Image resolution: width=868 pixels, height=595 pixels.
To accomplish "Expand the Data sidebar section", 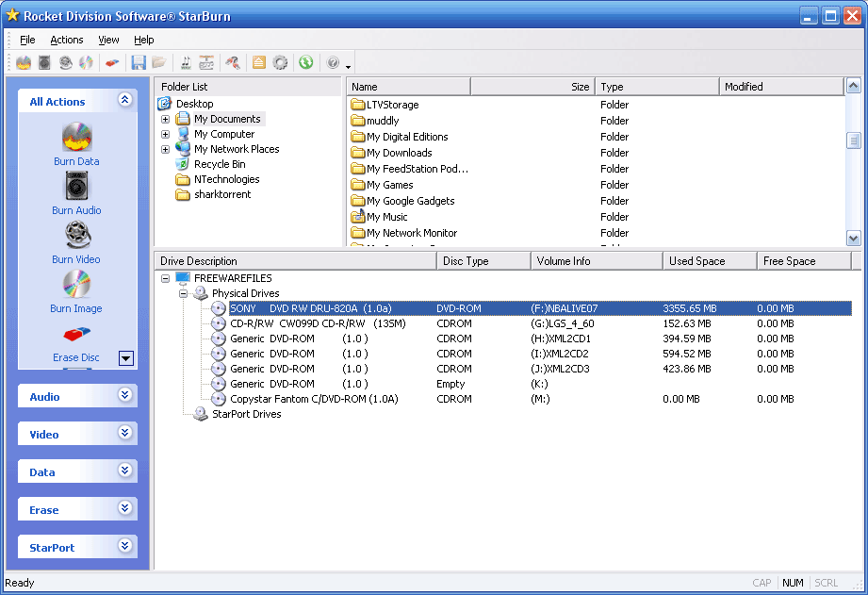I will 125,471.
